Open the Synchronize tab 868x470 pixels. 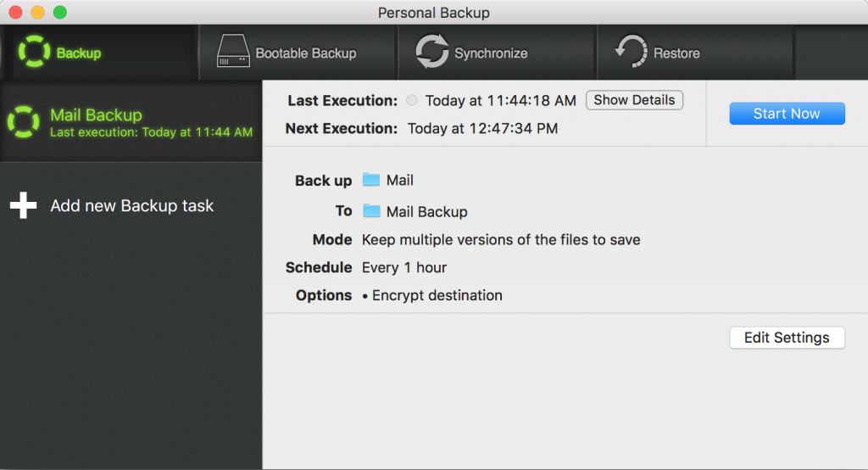pyautogui.click(x=498, y=53)
